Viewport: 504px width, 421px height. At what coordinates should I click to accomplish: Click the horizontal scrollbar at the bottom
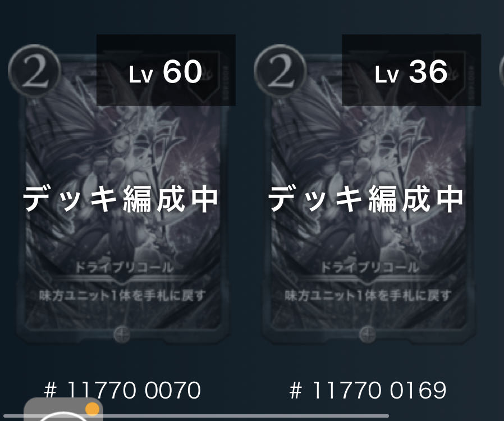(x=195, y=416)
